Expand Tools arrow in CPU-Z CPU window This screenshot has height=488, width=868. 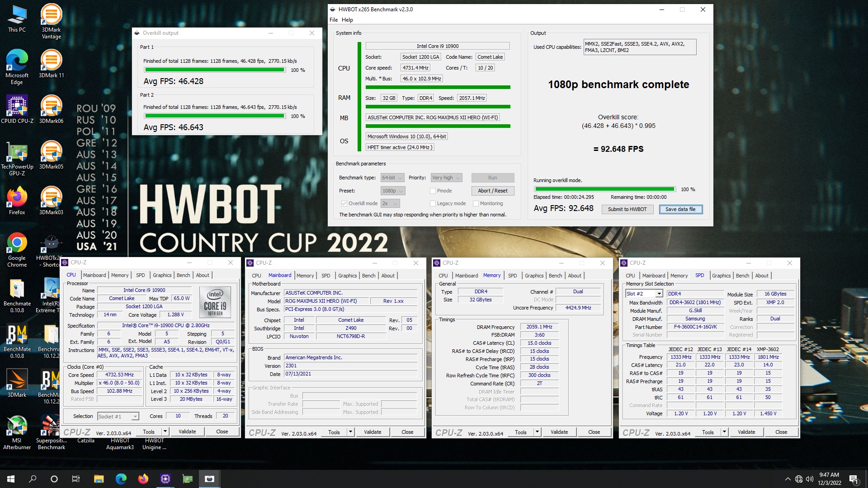(x=165, y=432)
